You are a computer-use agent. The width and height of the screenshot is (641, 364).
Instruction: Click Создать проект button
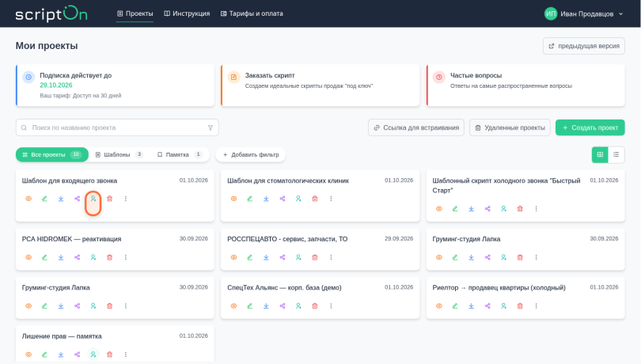click(x=590, y=127)
